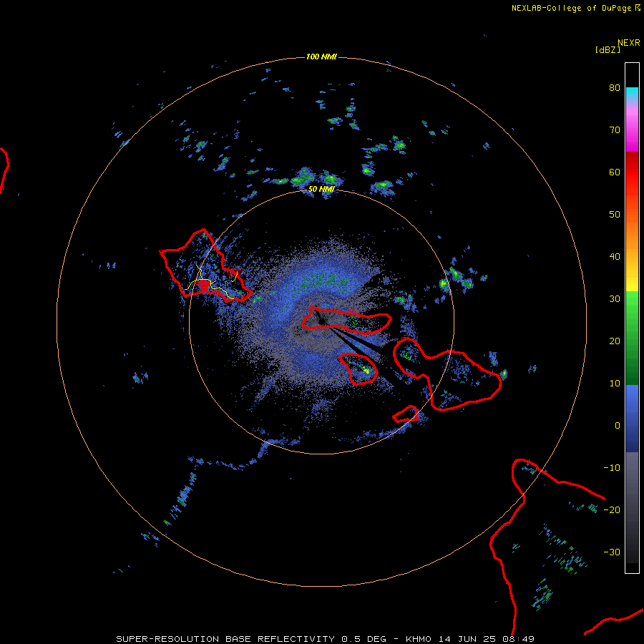Viewport: 644px width, 644px height.
Task: Click the KHMO station identifier
Action: click(x=419, y=639)
